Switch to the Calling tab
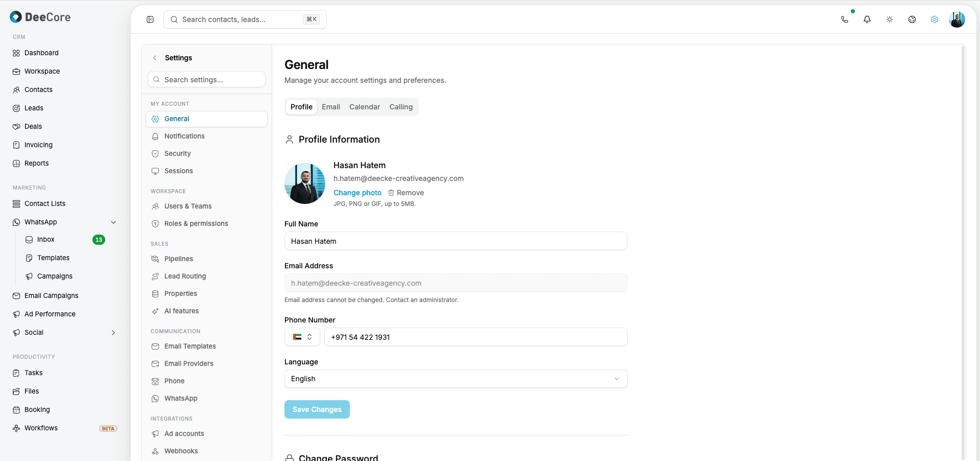The width and height of the screenshot is (980, 461). tap(401, 107)
